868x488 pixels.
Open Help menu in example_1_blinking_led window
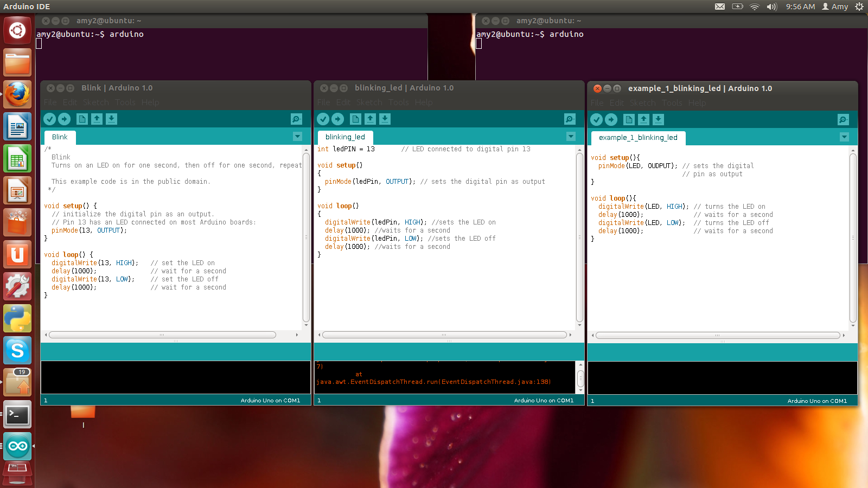click(x=697, y=102)
